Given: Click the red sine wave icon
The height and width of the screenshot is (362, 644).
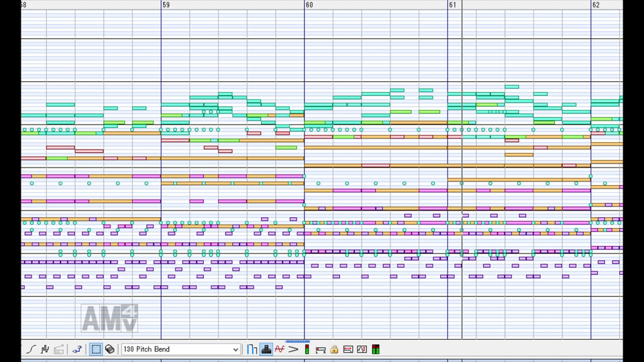Looking at the screenshot, I should click(x=280, y=349).
